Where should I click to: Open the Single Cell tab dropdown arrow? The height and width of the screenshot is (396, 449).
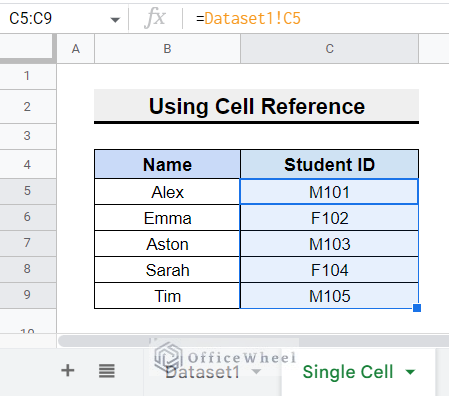pyautogui.click(x=410, y=372)
